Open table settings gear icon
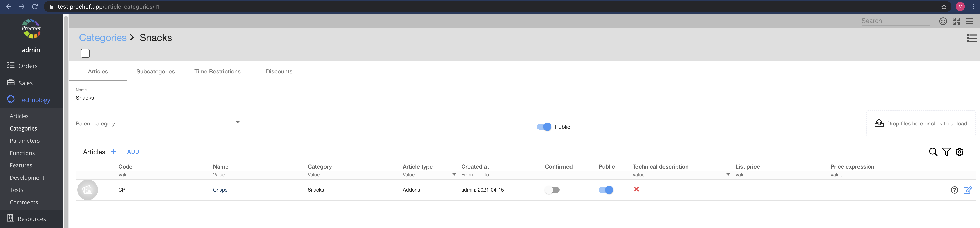The image size is (980, 228). tap(960, 152)
